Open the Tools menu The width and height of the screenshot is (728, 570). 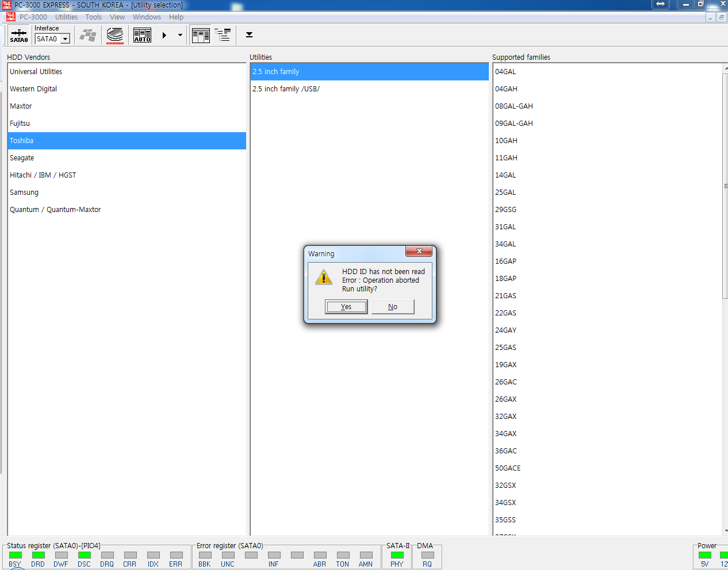point(94,17)
